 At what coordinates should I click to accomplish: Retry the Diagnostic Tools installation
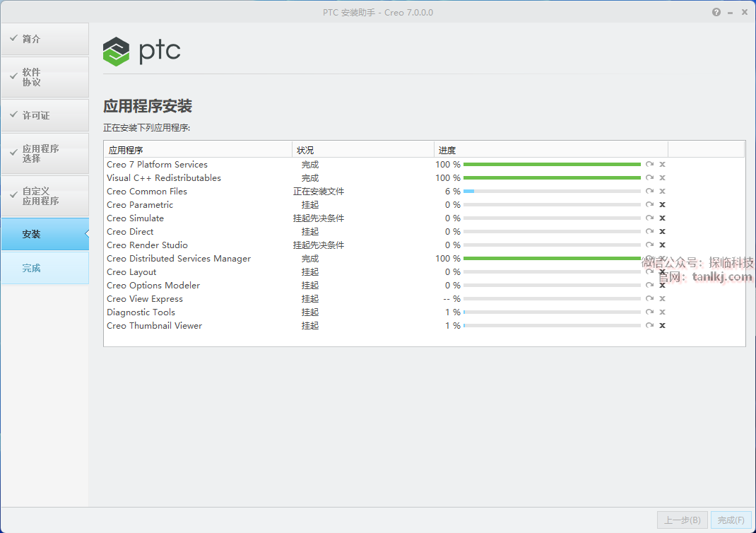tap(649, 312)
